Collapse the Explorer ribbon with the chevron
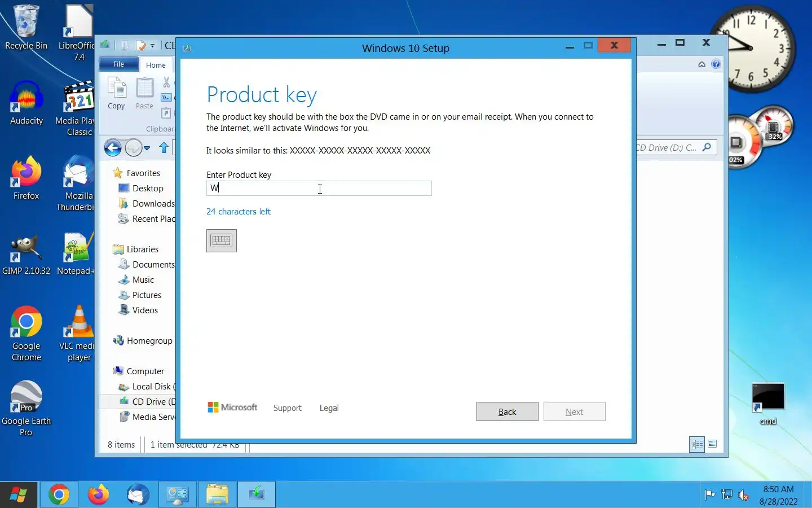This screenshot has width=812, height=508. click(x=701, y=64)
